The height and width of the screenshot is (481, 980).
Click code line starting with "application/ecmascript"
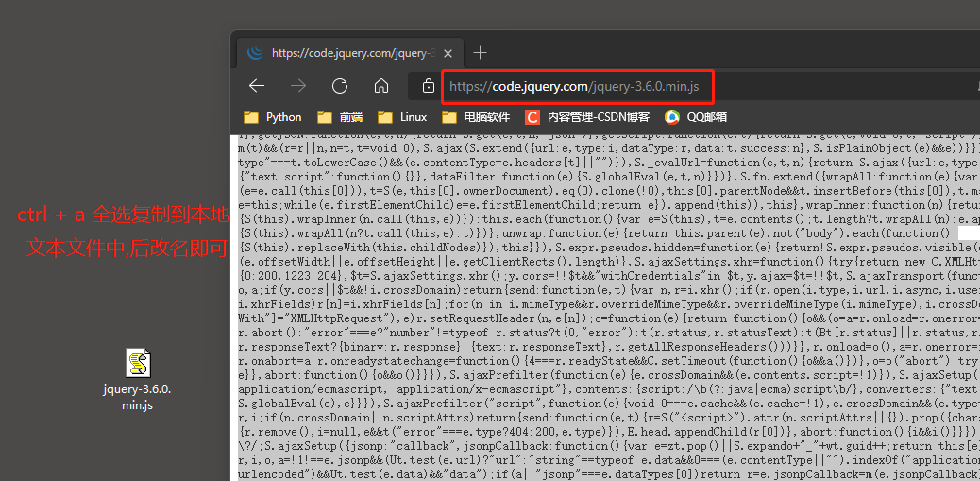coord(609,389)
